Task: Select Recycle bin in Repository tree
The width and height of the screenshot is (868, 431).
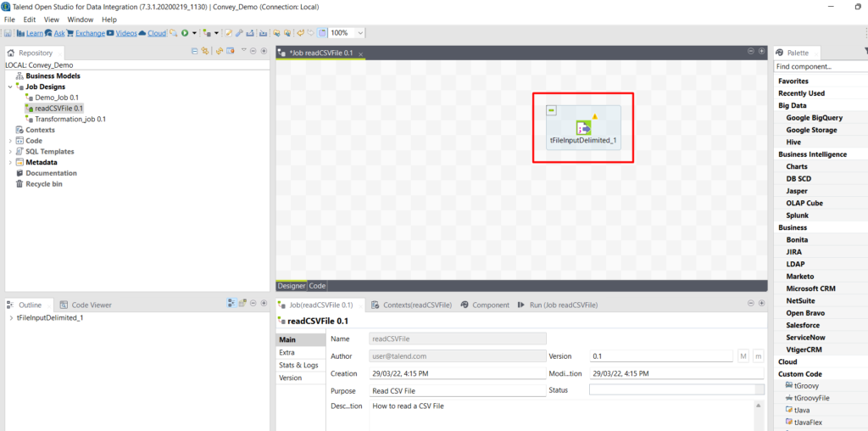Action: point(44,184)
